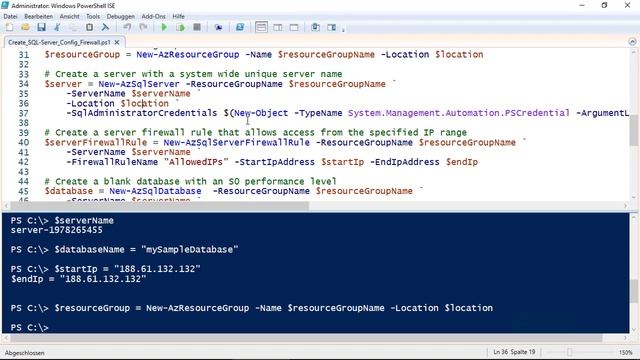
Task: Show script pane on the right layout
Action: tap(278, 27)
